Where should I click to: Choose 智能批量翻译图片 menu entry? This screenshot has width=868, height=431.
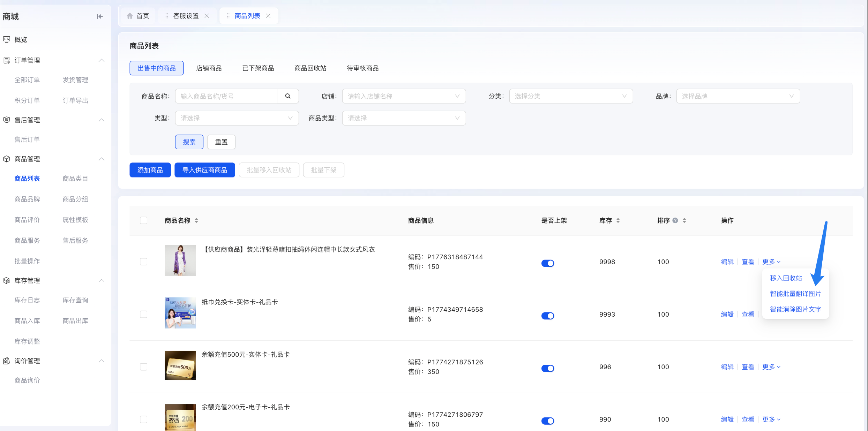pyautogui.click(x=795, y=294)
